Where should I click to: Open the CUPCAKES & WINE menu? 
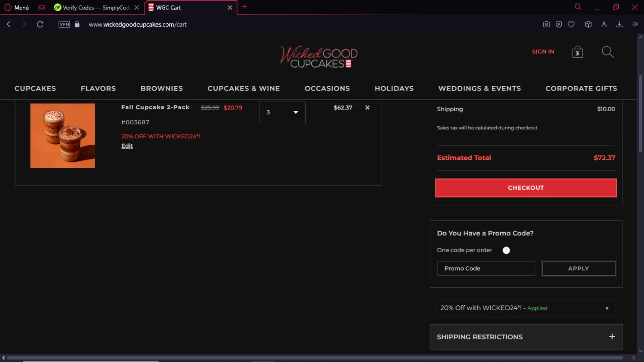point(244,88)
